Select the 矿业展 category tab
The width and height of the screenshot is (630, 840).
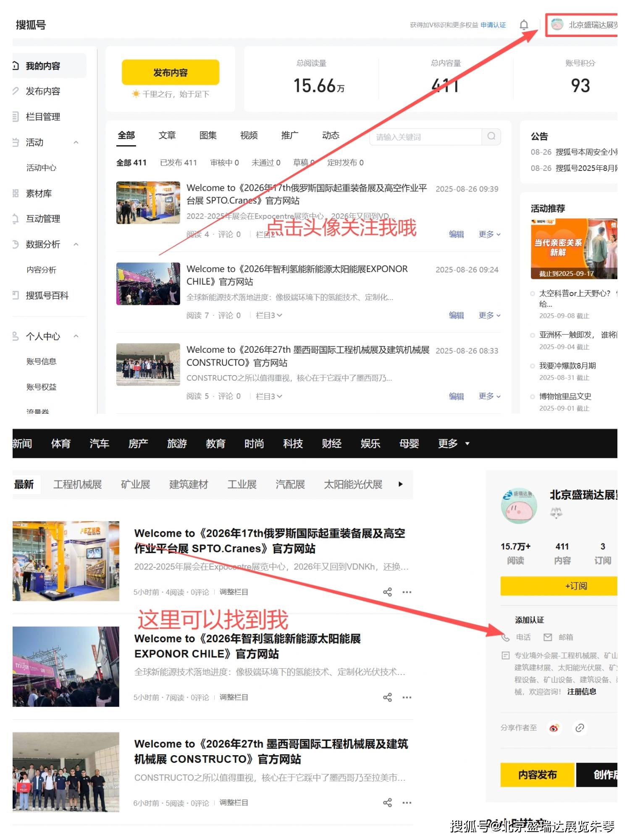135,484
